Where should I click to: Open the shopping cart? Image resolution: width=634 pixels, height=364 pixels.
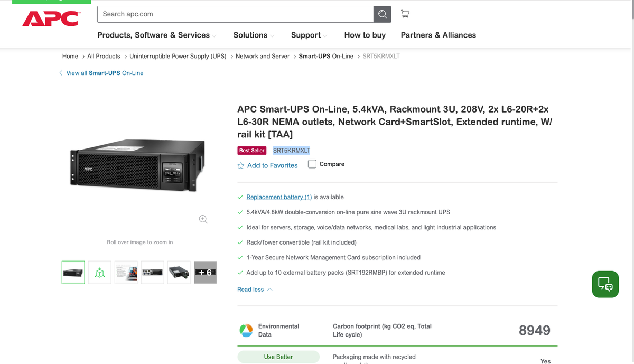pos(405,14)
